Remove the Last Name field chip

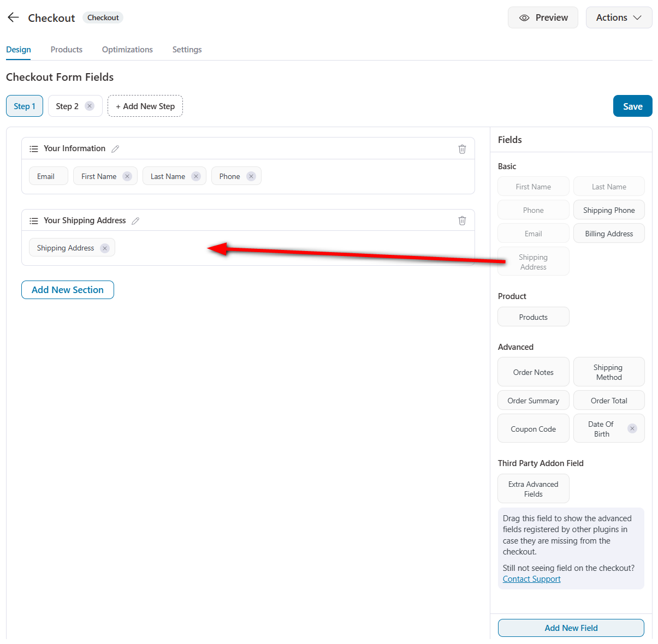(x=196, y=176)
